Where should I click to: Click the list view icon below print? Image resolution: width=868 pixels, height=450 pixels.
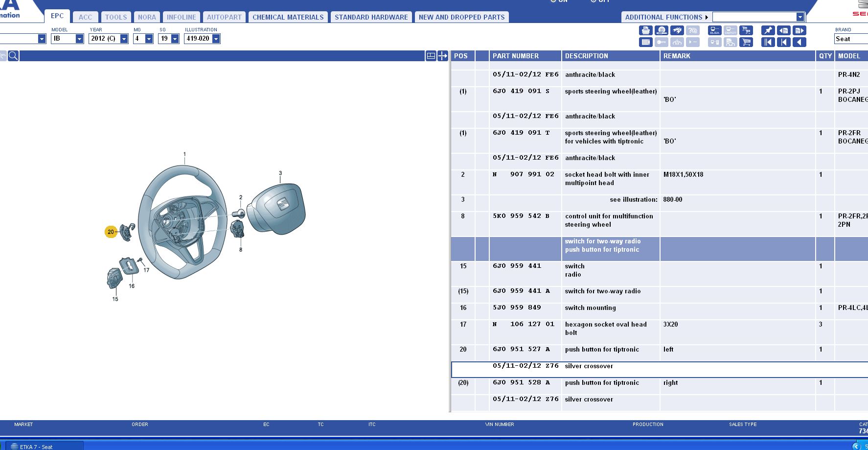(645, 42)
